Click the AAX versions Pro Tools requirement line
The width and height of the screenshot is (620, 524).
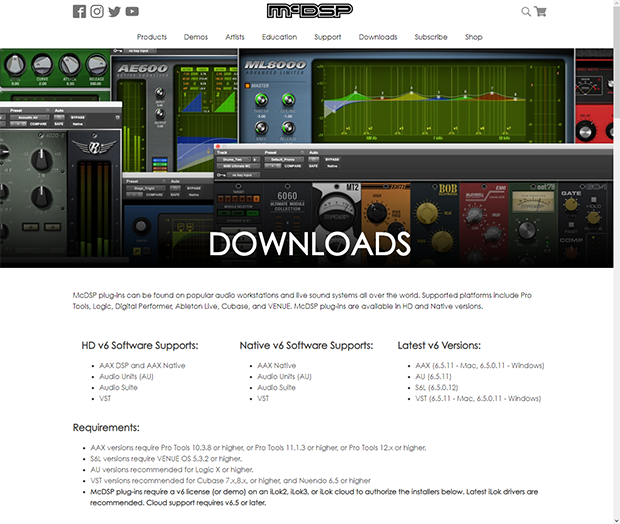click(258, 448)
